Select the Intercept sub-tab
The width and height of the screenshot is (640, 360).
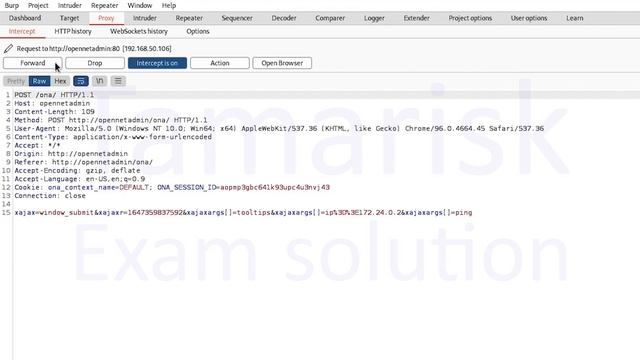click(22, 31)
